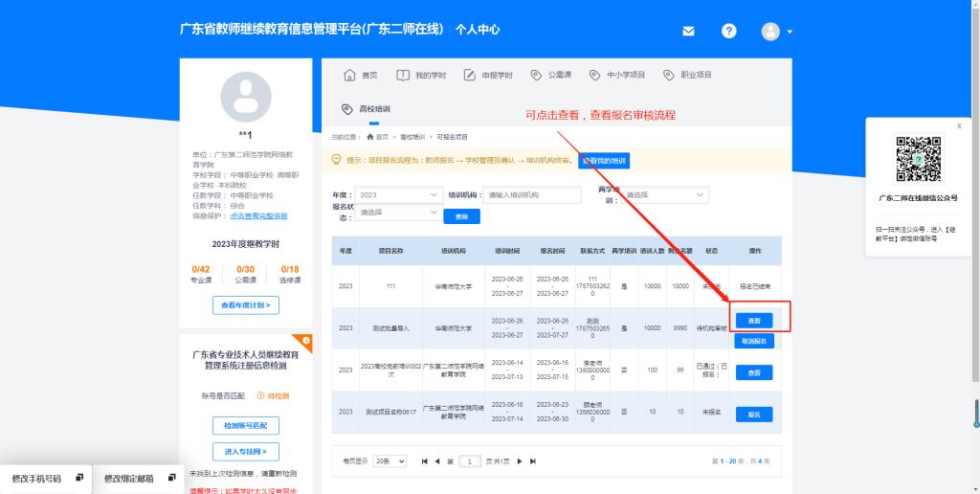Click the 查询 search button
Screen dimensions: 980x494
[462, 217]
